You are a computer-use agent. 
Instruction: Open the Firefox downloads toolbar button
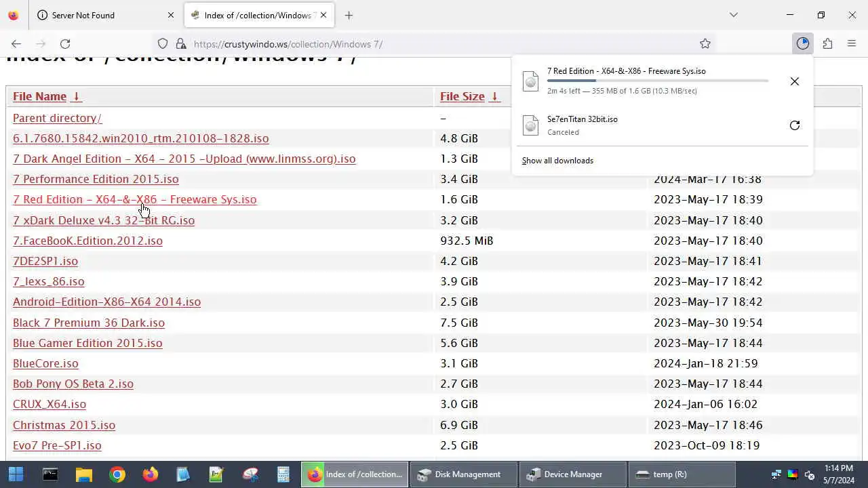point(803,43)
